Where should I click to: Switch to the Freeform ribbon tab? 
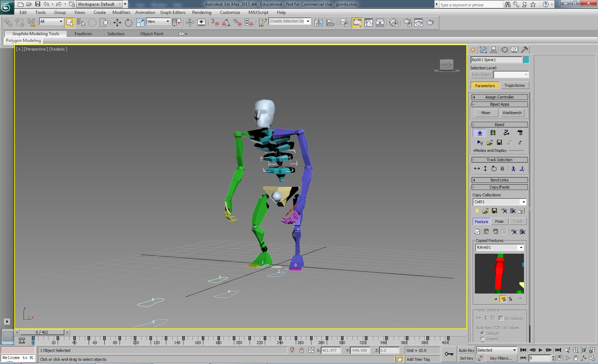coord(83,34)
